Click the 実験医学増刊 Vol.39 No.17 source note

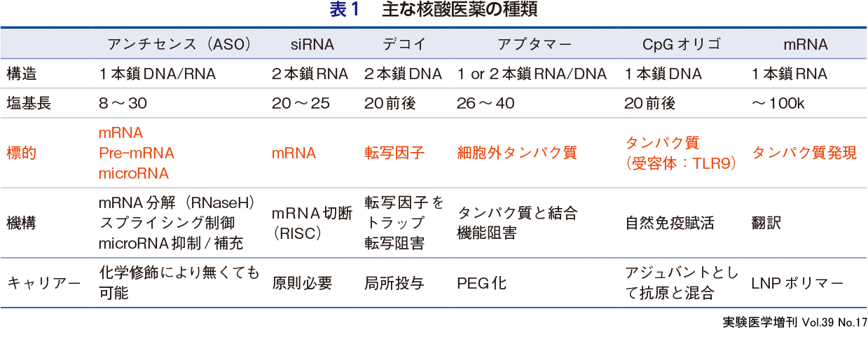(794, 323)
